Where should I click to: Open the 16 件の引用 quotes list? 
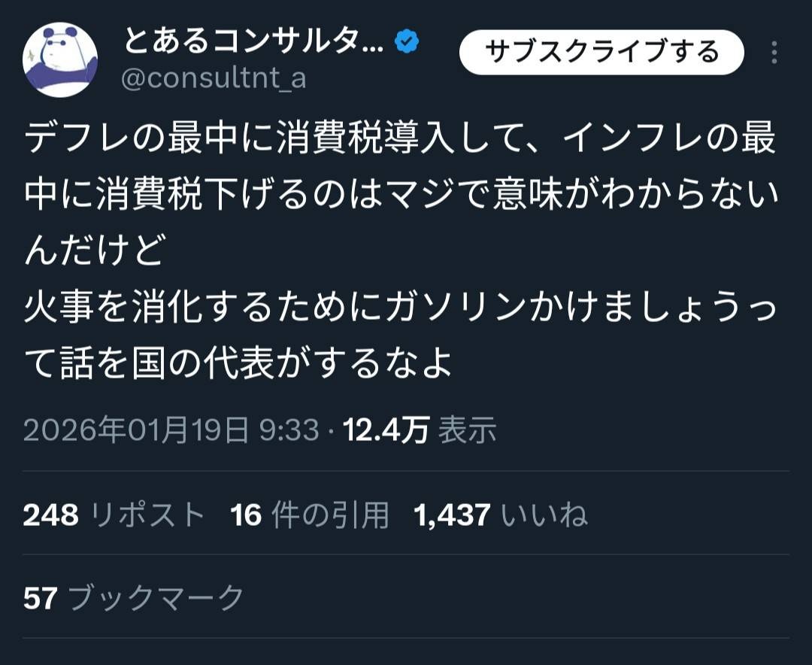(x=310, y=515)
